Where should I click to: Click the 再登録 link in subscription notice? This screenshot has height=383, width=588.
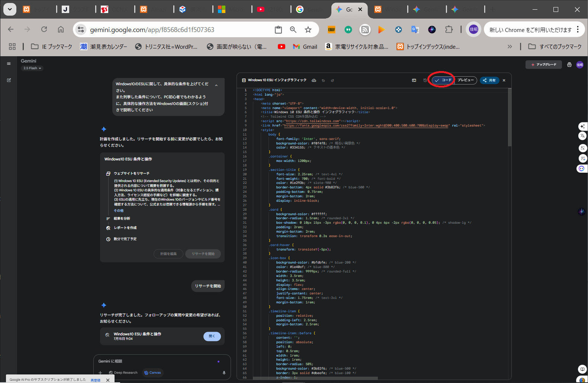tap(96, 380)
